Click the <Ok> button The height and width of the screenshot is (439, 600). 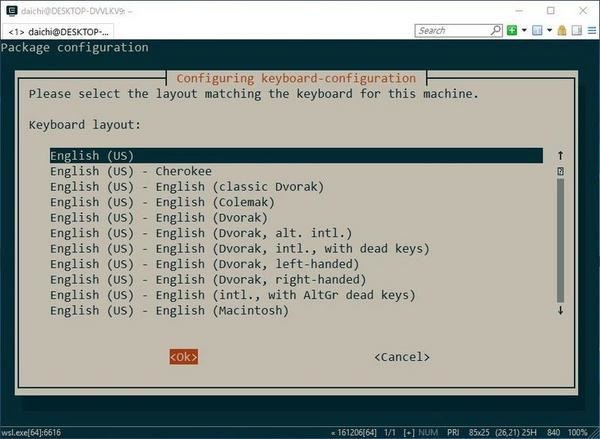(x=184, y=357)
